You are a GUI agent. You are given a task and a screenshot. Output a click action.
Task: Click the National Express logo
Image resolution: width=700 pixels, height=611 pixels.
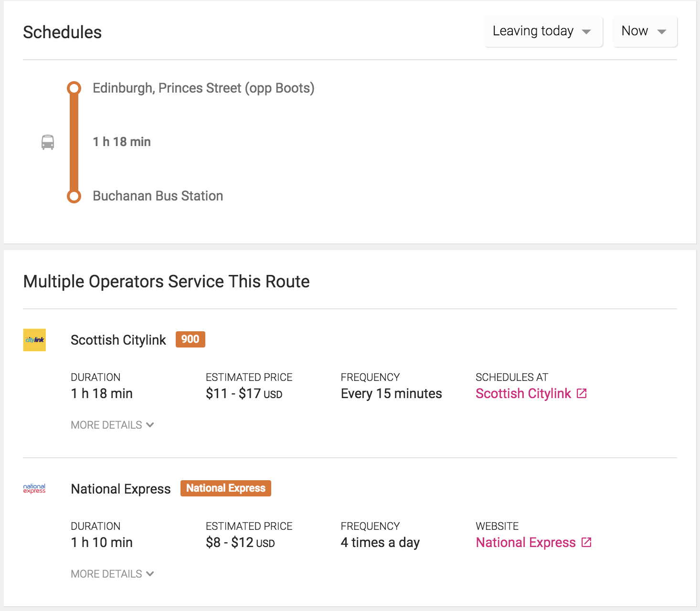click(34, 489)
